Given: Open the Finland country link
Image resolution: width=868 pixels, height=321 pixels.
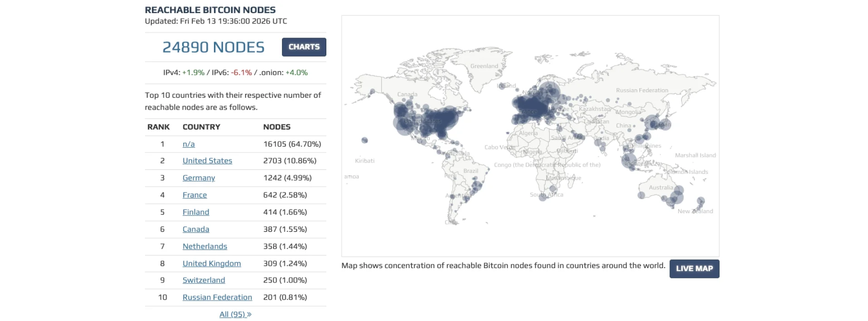Looking at the screenshot, I should pos(196,212).
